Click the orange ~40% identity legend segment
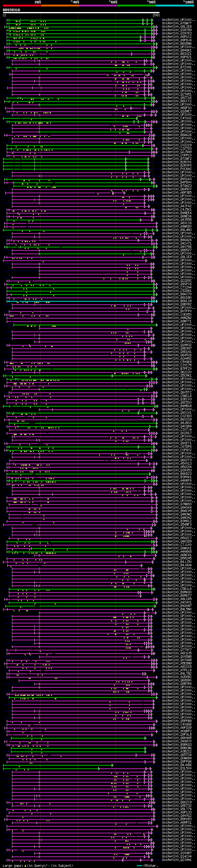The height and width of the screenshot is (868, 197). pyautogui.click(x=60, y=6)
